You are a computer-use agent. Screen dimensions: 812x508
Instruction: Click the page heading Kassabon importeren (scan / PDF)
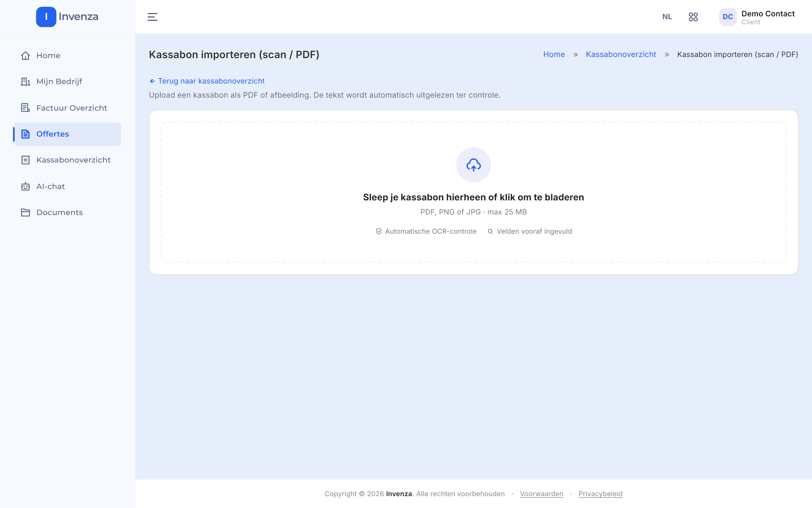[x=234, y=54]
